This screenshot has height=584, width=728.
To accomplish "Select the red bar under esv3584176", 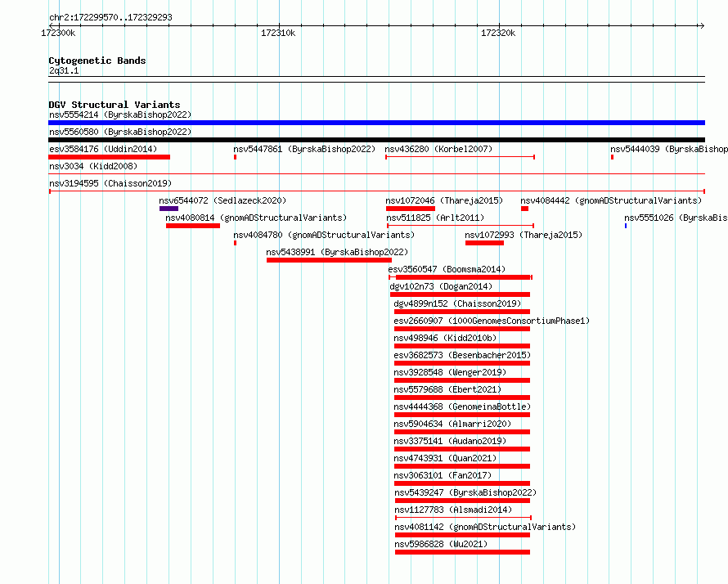I will coord(109,157).
